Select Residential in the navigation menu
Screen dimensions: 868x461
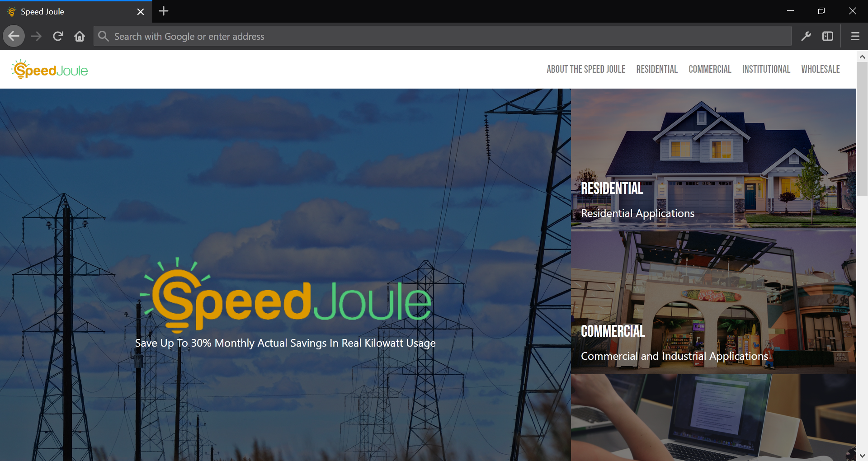656,69
